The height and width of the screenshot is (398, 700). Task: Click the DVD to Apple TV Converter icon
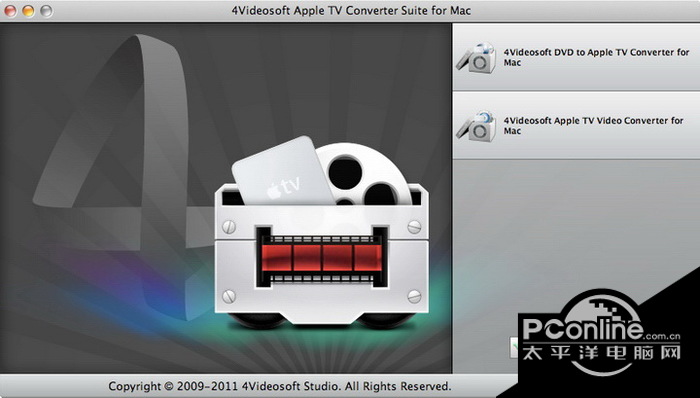(477, 58)
